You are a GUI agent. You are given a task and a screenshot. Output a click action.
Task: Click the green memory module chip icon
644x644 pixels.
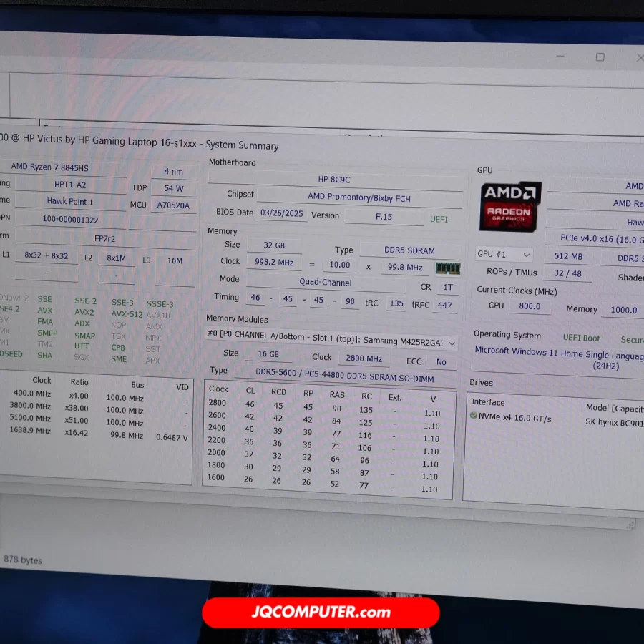point(448,269)
